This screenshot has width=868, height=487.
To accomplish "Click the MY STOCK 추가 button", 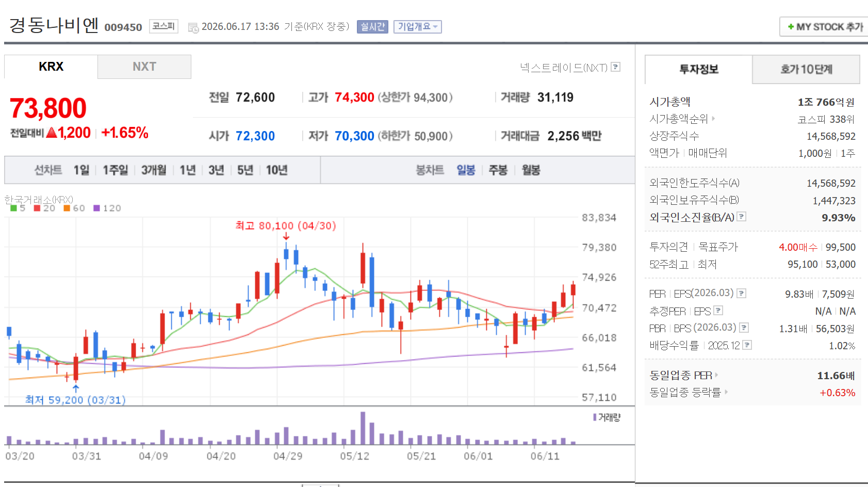I will tap(825, 27).
